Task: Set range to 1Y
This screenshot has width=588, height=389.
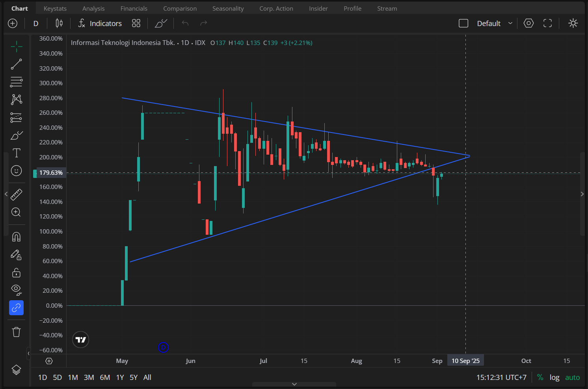Action: click(x=120, y=378)
